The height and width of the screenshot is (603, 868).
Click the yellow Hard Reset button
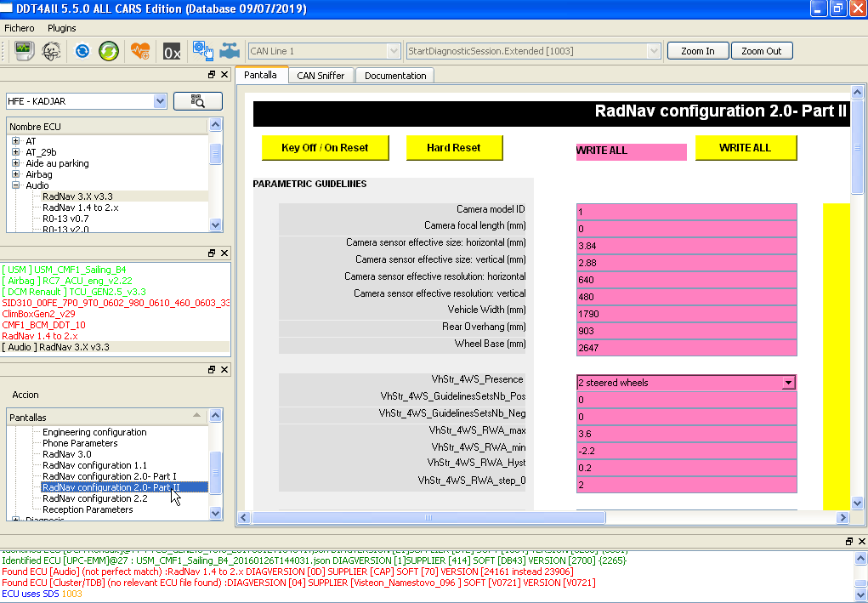click(x=454, y=148)
